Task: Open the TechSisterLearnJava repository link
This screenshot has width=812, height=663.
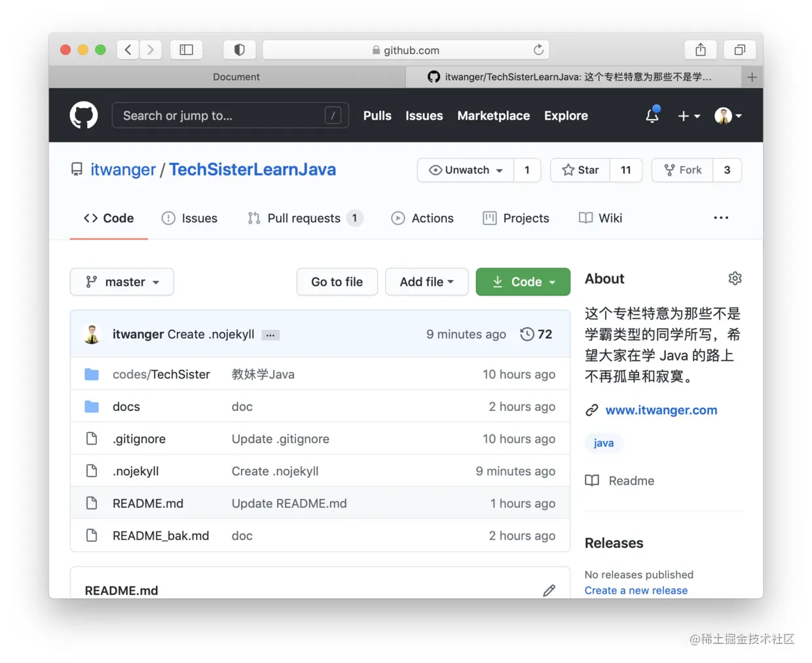Action: tap(252, 170)
